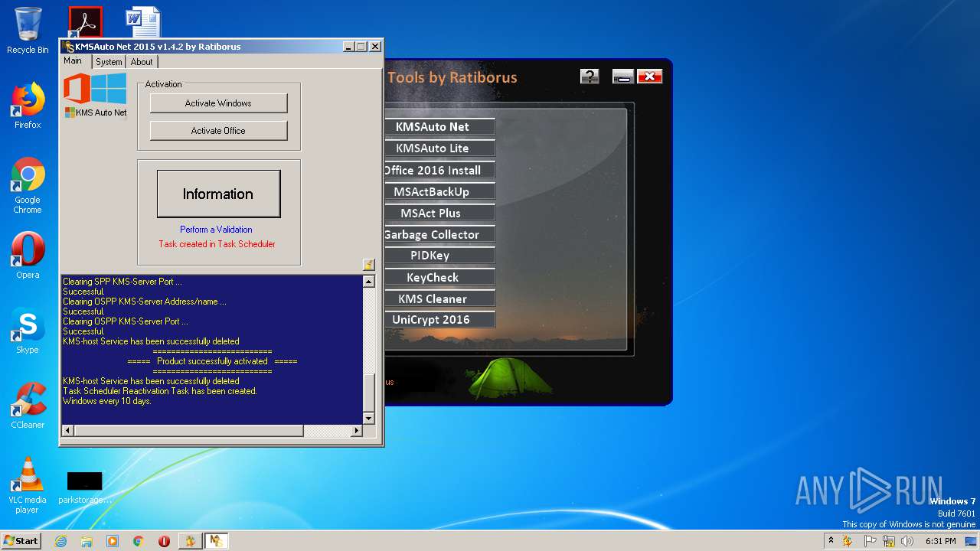Click the KMS Auto Net Office/Windows logo
The height and width of the screenshot is (551, 980).
pos(96,95)
